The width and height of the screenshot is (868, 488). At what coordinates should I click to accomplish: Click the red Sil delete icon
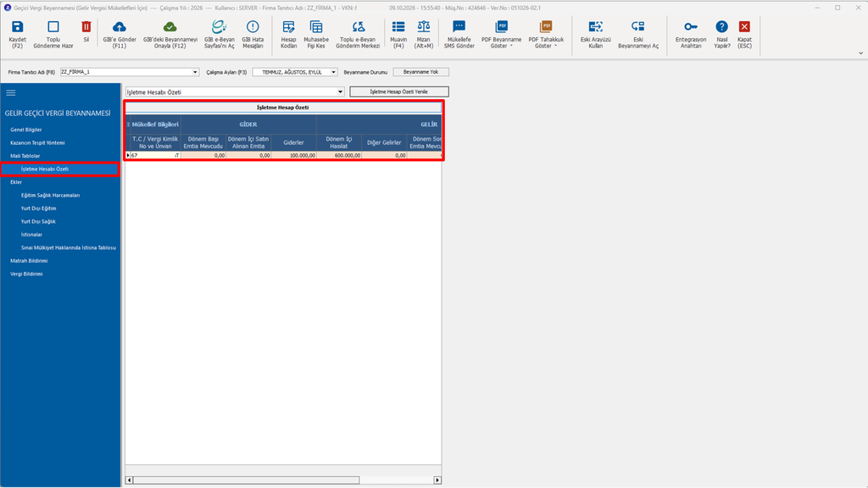[x=86, y=26]
